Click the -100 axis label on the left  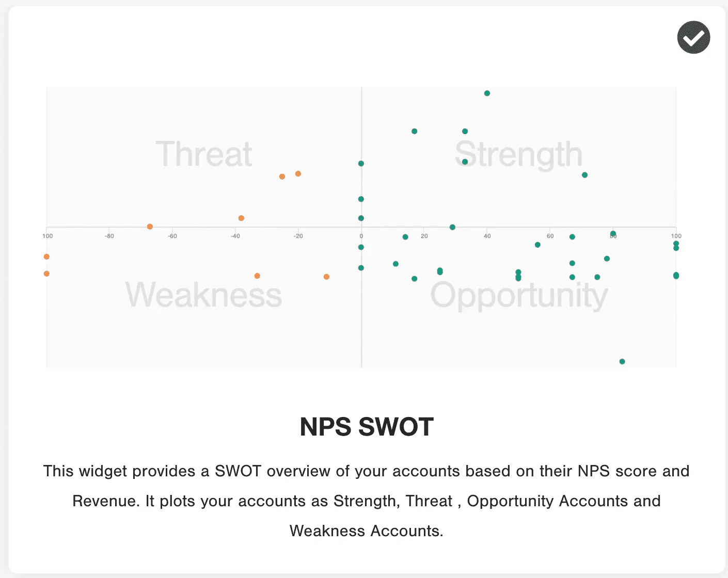47,235
